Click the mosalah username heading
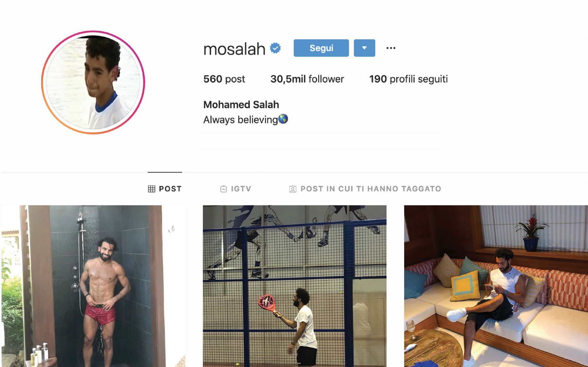This screenshot has height=367, width=588. point(234,49)
